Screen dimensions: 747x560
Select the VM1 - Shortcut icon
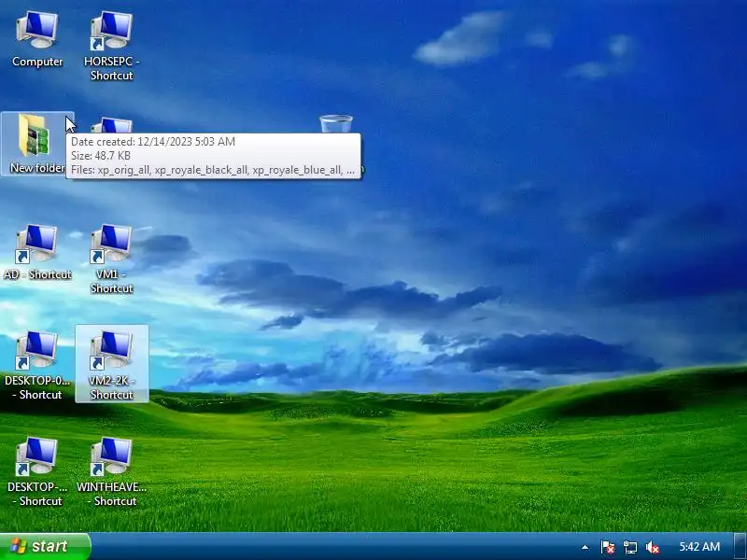[x=111, y=259]
